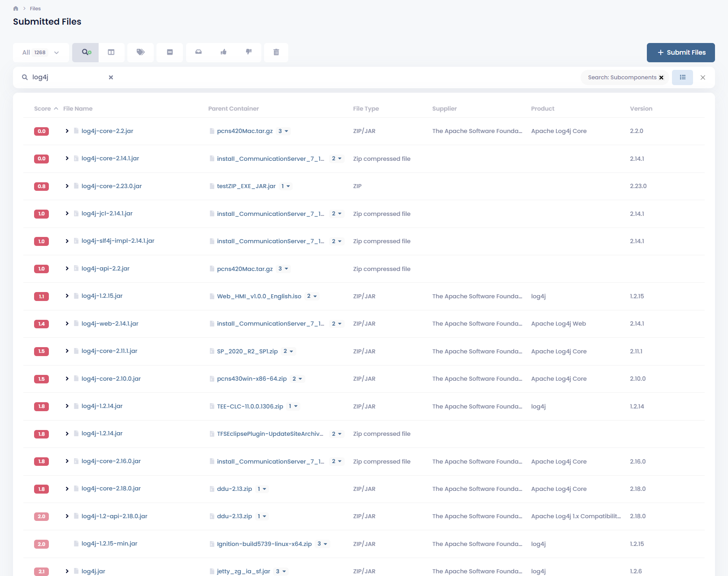Open container count dropdown for Web_HMI_v1.0.0_English.iso
Screen dimensions: 728x576
[x=312, y=297]
